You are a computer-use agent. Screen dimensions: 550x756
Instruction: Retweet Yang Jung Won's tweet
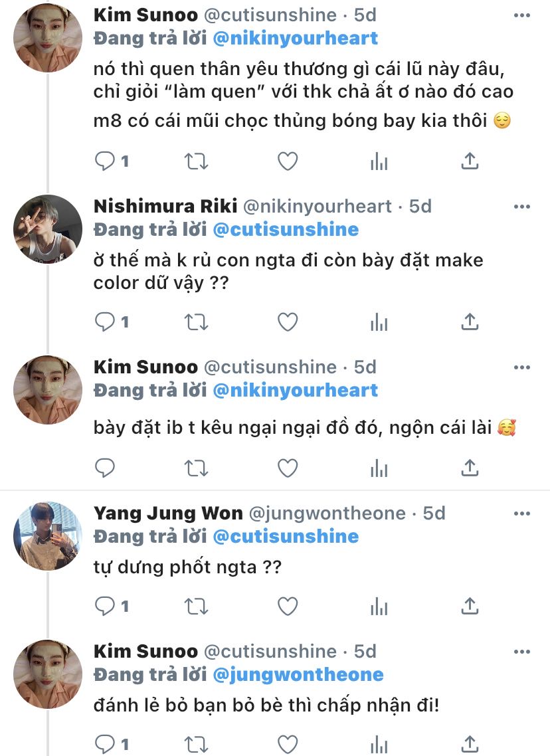point(197,606)
